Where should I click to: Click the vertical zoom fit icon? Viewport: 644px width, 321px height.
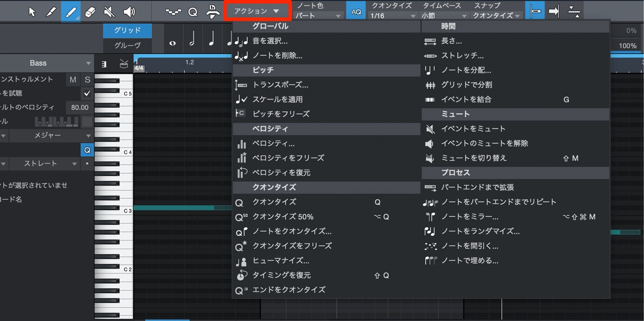coord(574,12)
